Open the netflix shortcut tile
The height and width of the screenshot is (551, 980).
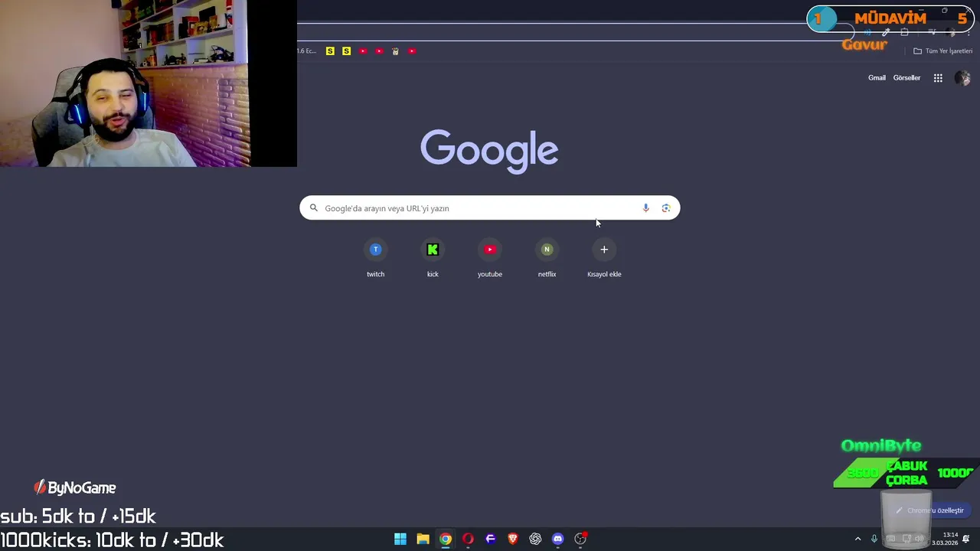[x=547, y=259]
